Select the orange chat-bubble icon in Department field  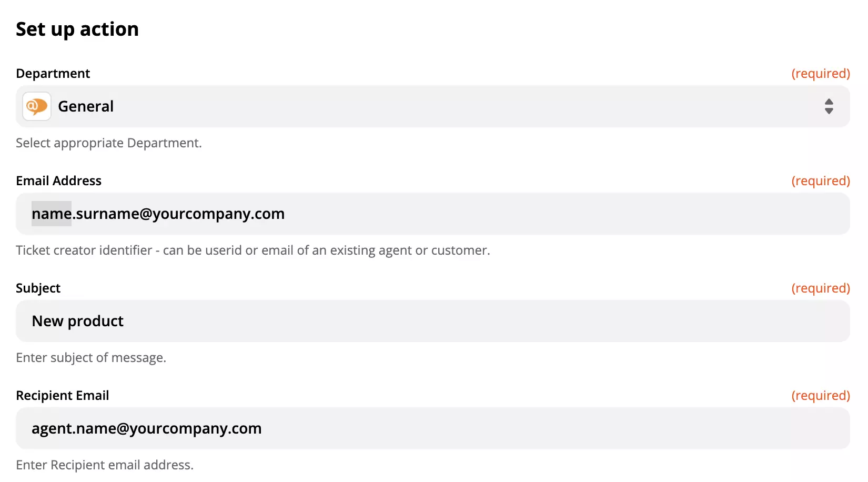(36, 106)
